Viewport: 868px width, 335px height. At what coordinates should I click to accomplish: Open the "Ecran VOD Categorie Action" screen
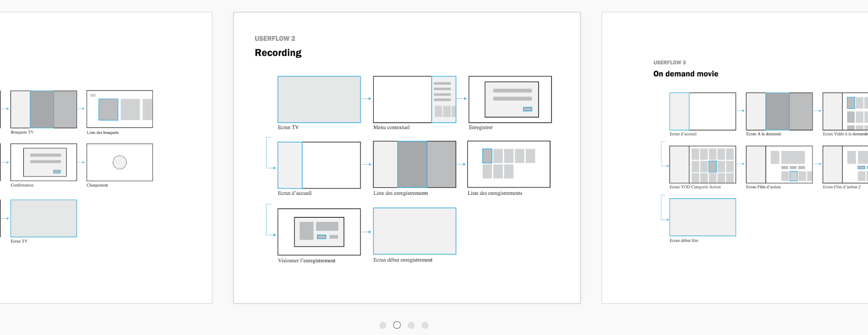click(702, 165)
